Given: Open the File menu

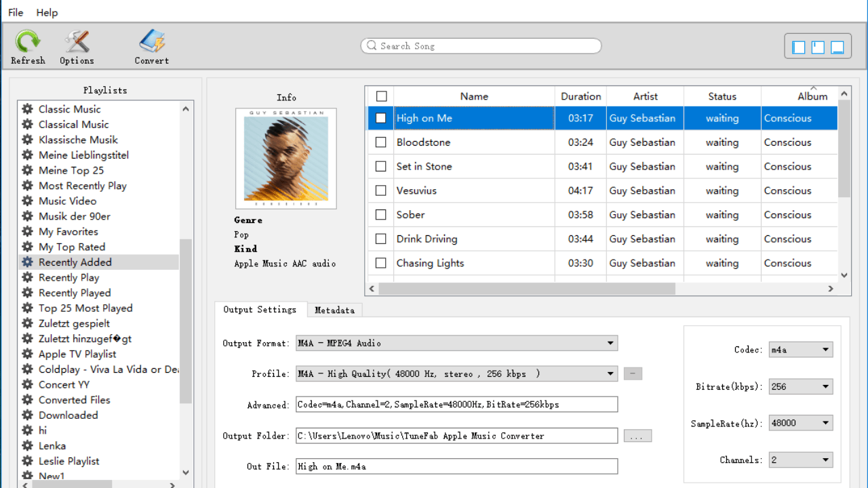Looking at the screenshot, I should [16, 12].
